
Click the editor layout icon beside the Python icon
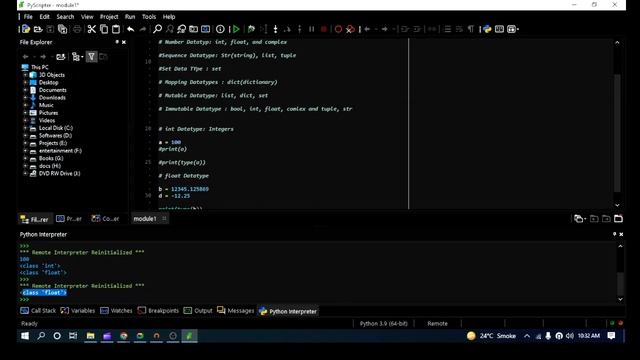(499, 29)
